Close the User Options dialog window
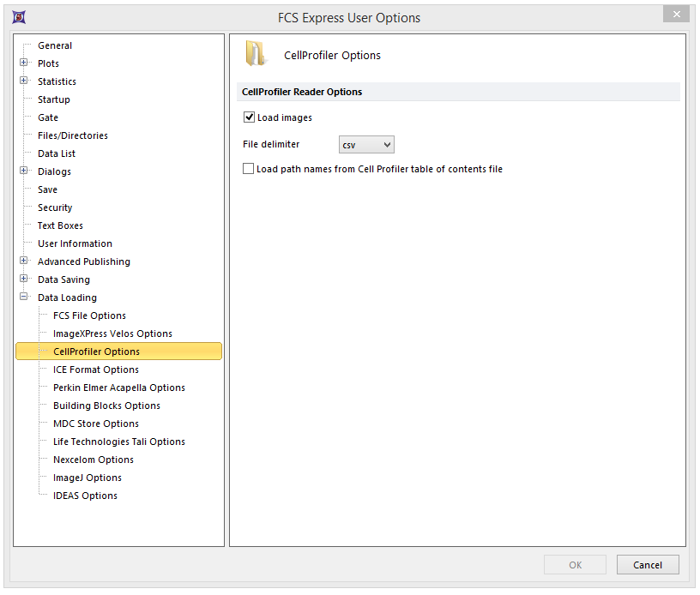700x595 pixels. [676, 15]
